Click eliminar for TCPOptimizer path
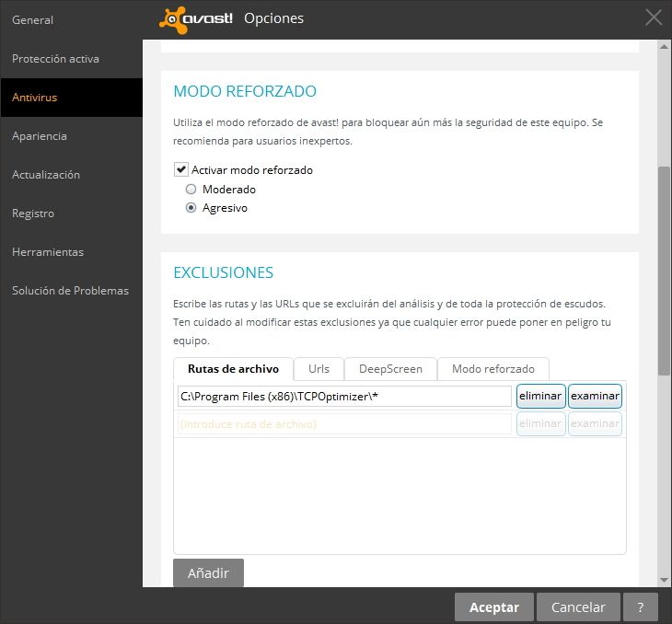Screen dimensions: 672x624 point(540,396)
